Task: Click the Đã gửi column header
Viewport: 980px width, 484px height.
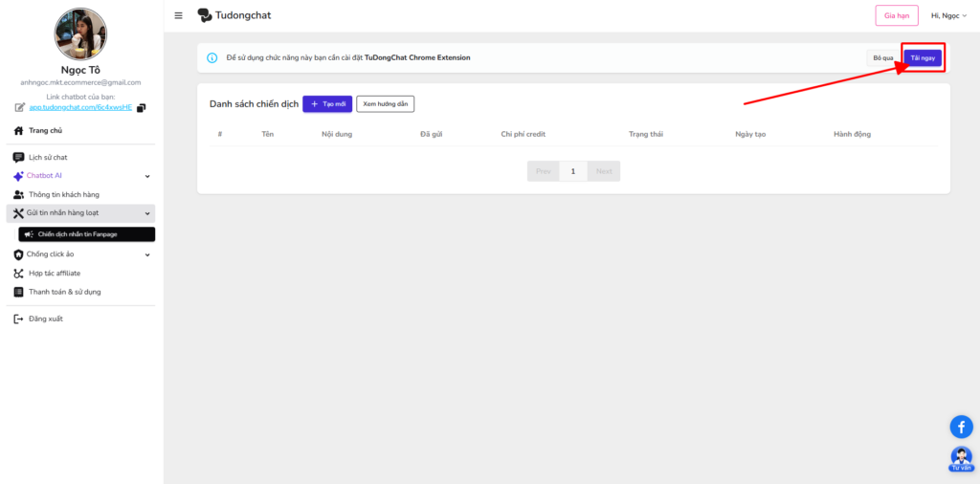Action: click(432, 134)
